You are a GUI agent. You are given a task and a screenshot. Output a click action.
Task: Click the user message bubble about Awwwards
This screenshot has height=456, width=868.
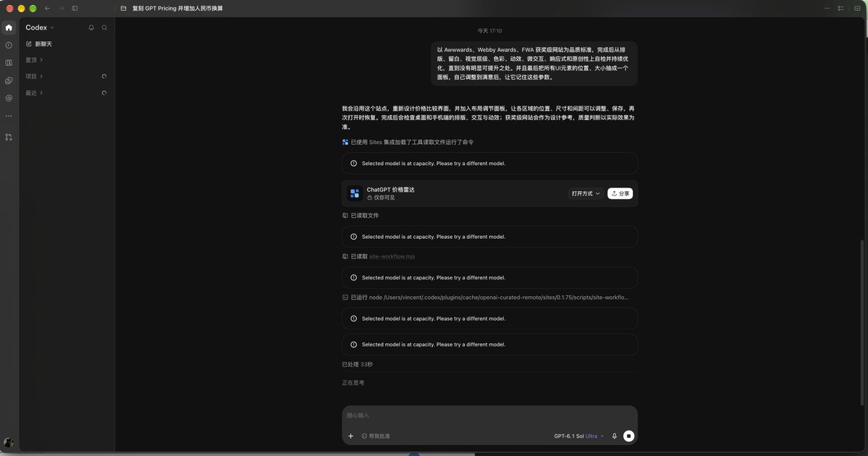[534, 63]
